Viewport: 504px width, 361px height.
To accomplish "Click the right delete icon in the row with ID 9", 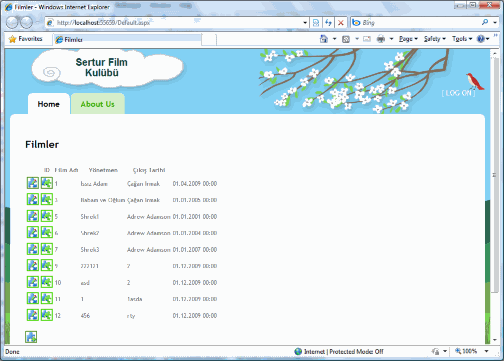I will coord(47,265).
